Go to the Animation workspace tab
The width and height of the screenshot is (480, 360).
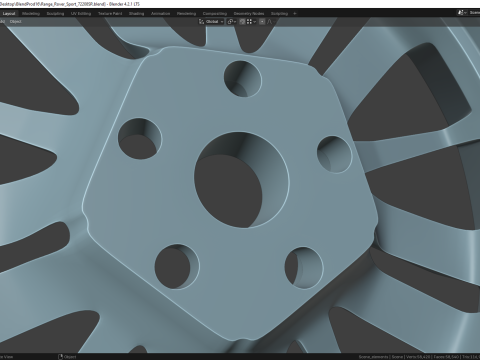pos(160,14)
